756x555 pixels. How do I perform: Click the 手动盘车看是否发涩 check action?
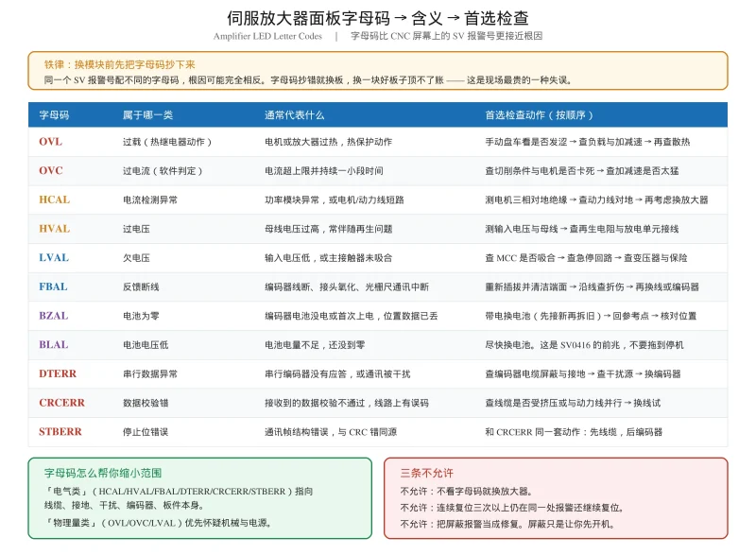click(x=588, y=142)
